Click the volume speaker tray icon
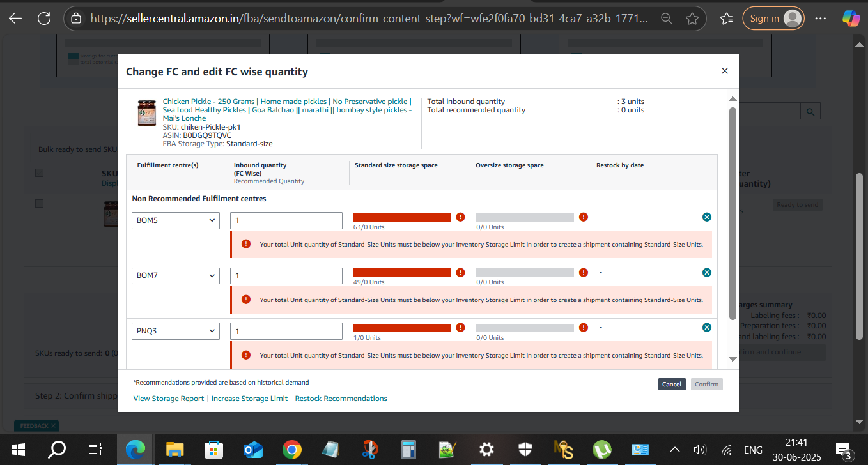Screen dimensions: 868x465 pos(700,450)
